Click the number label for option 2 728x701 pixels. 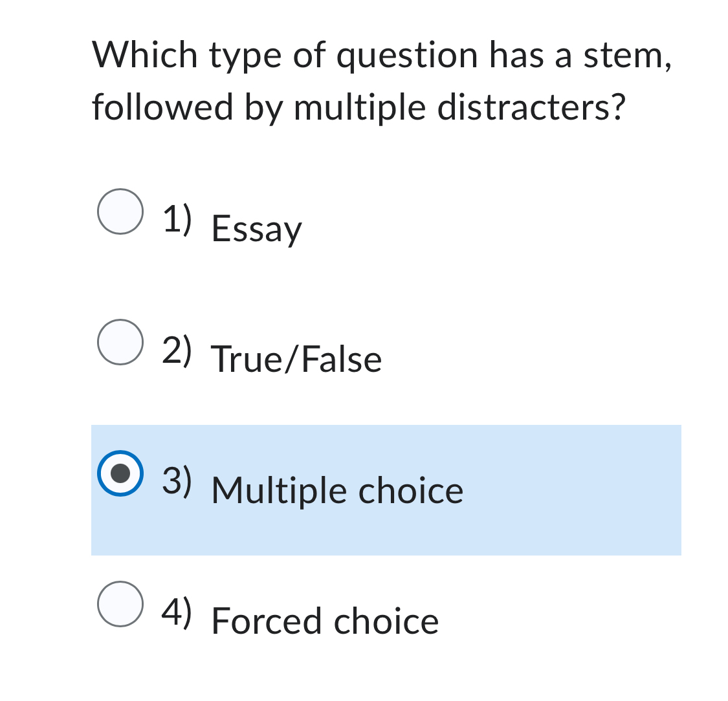tap(176, 350)
